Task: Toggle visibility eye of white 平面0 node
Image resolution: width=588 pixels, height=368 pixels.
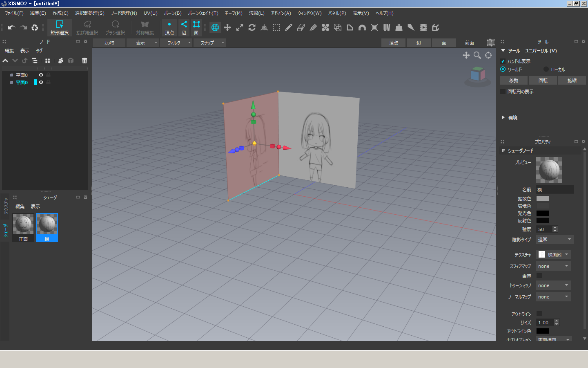Action: [x=41, y=75]
